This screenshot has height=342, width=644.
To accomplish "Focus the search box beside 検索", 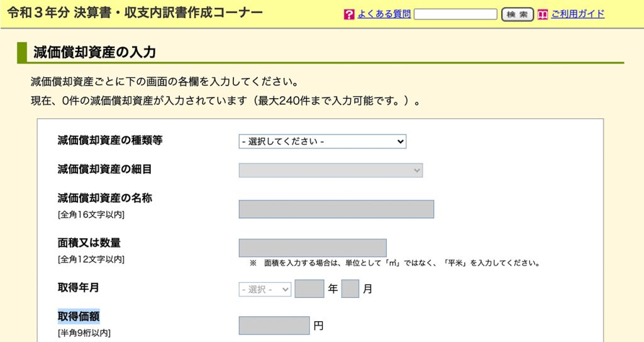I will tap(455, 14).
